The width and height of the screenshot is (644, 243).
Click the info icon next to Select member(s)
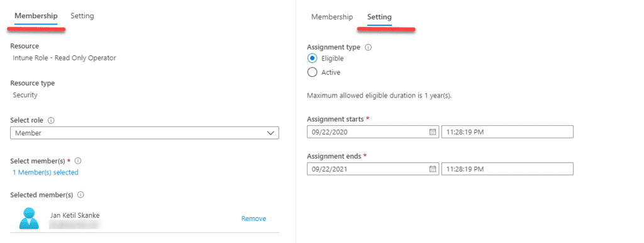point(78,161)
